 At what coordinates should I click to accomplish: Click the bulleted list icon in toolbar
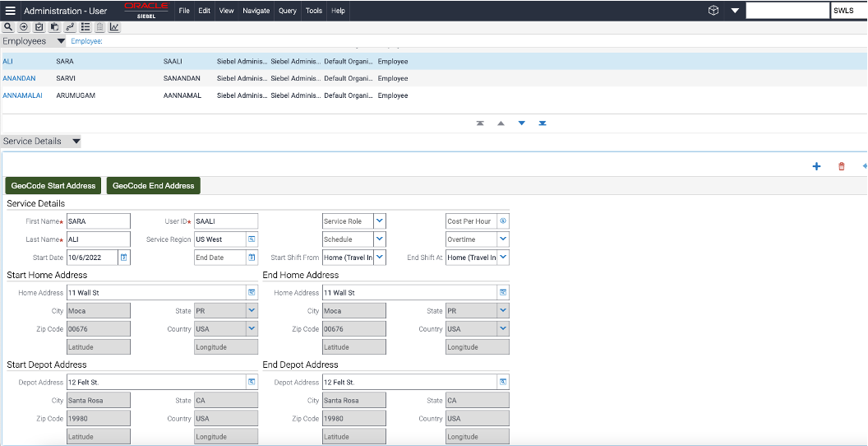pos(85,27)
